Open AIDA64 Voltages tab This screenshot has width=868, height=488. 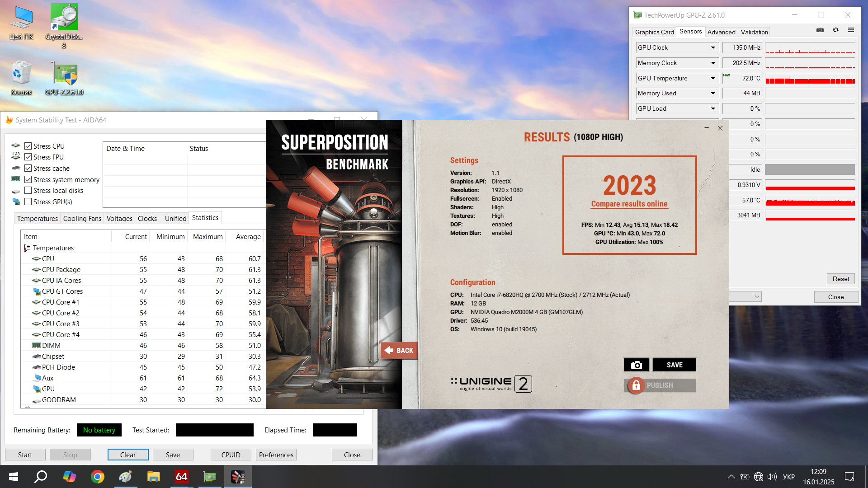pos(119,218)
